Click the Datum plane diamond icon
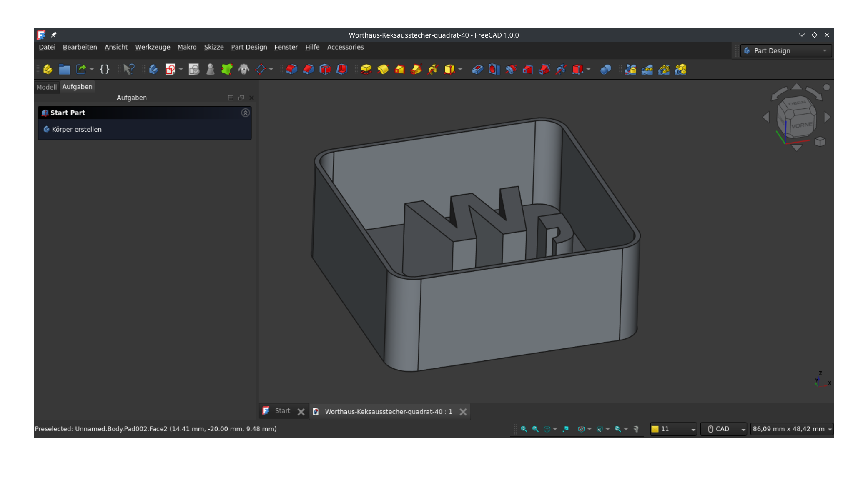Image resolution: width=868 pixels, height=478 pixels. pyautogui.click(x=260, y=69)
